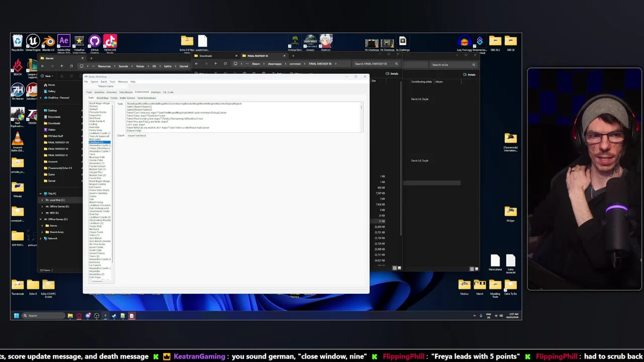Click Voices in the breadcrumb path
Viewport: 644px width, 362px height.
coord(140,66)
